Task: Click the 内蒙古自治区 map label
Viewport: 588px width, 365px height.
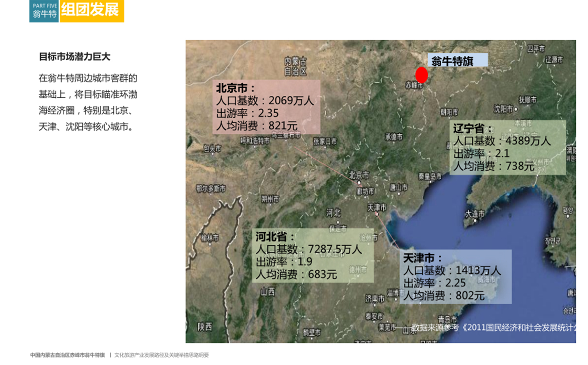Action: coord(295,66)
